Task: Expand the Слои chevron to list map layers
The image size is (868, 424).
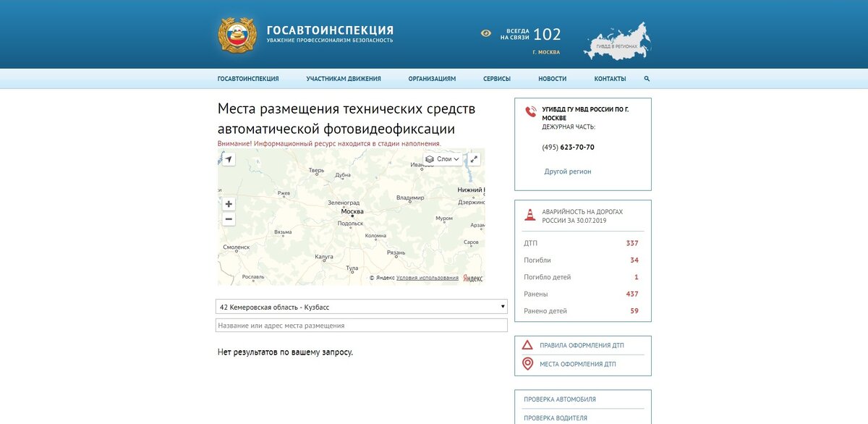Action: pos(458,158)
